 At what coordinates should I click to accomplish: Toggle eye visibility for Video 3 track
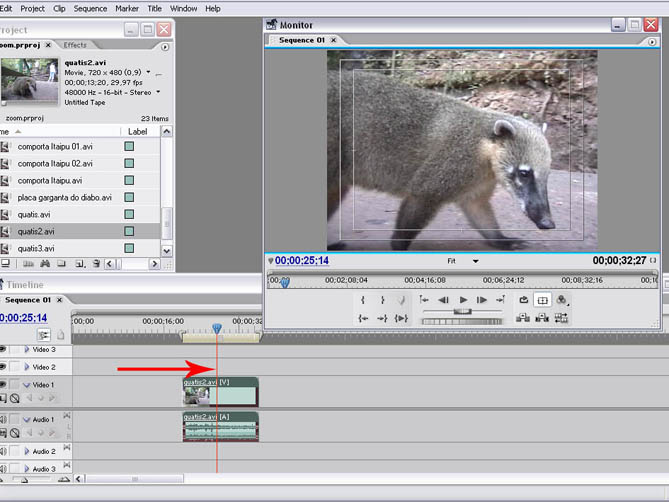coord(3,350)
